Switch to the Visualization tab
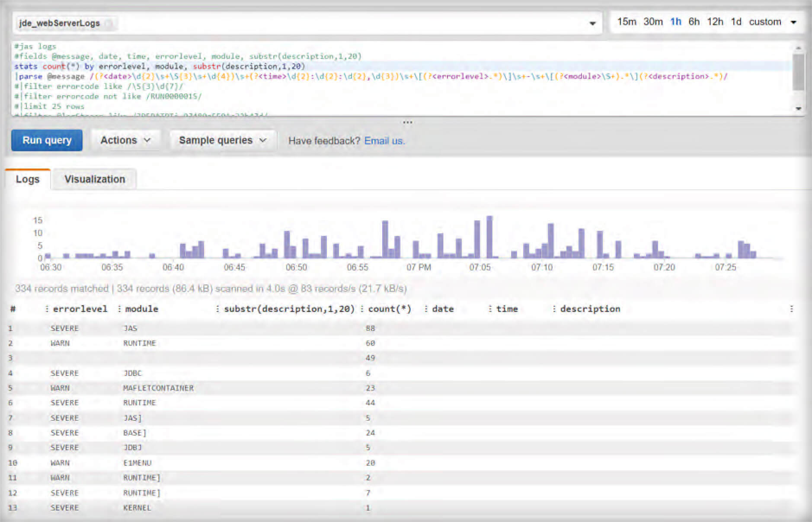This screenshot has height=522, width=812. coord(95,179)
